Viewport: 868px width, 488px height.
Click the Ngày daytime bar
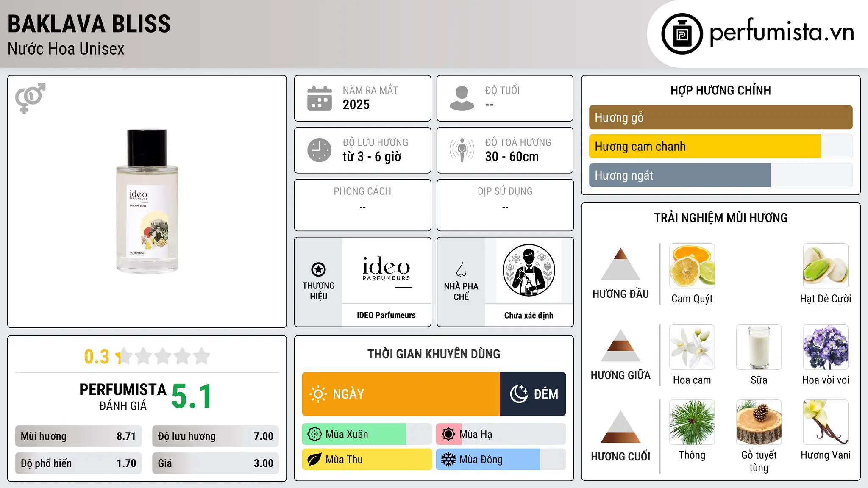(x=401, y=394)
